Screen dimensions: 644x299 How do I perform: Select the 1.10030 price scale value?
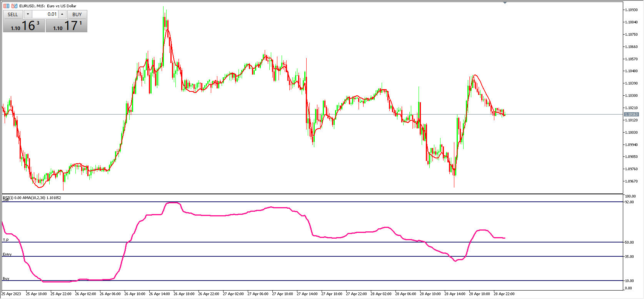tap(631, 133)
